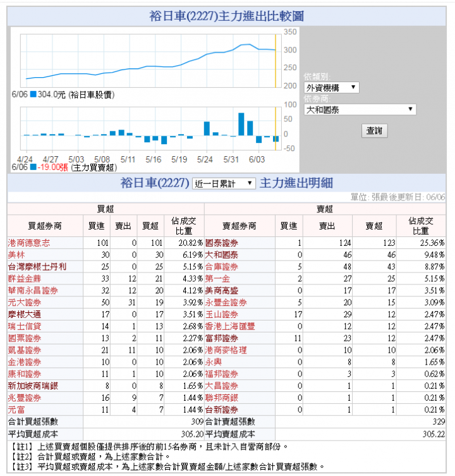Open the 香港上海匯豐 seller link

point(230,326)
